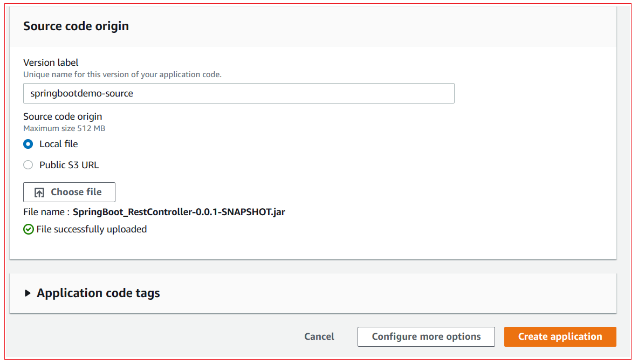Click the Local file label text
638x364 pixels.
(x=58, y=144)
